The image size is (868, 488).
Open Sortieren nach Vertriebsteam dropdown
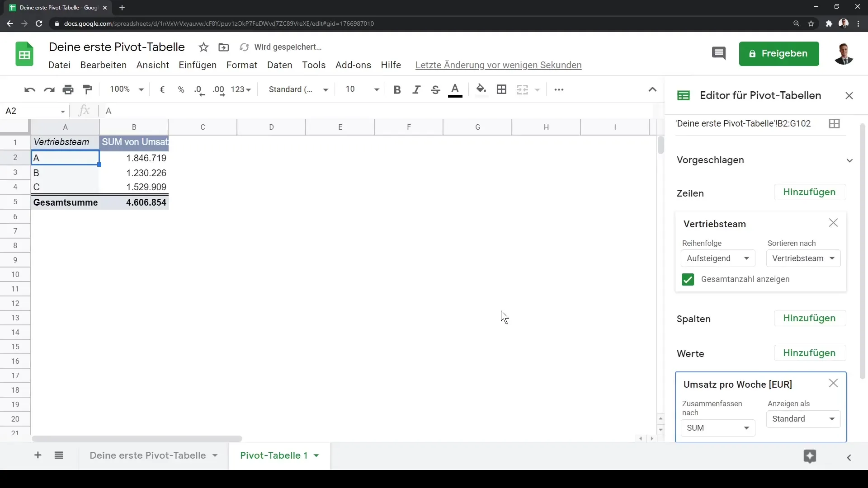click(x=803, y=258)
